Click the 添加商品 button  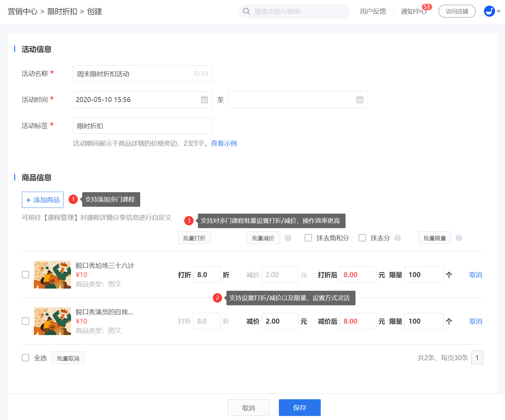coord(43,200)
